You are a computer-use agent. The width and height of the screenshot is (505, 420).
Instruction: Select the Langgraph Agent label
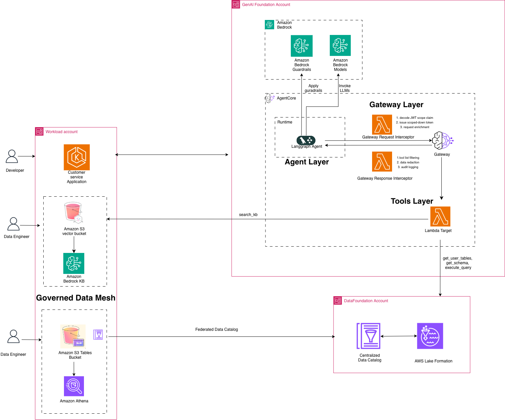tap(307, 146)
